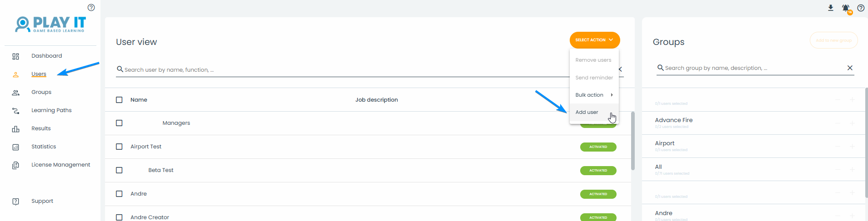Click the Add to new group button

pyautogui.click(x=833, y=40)
